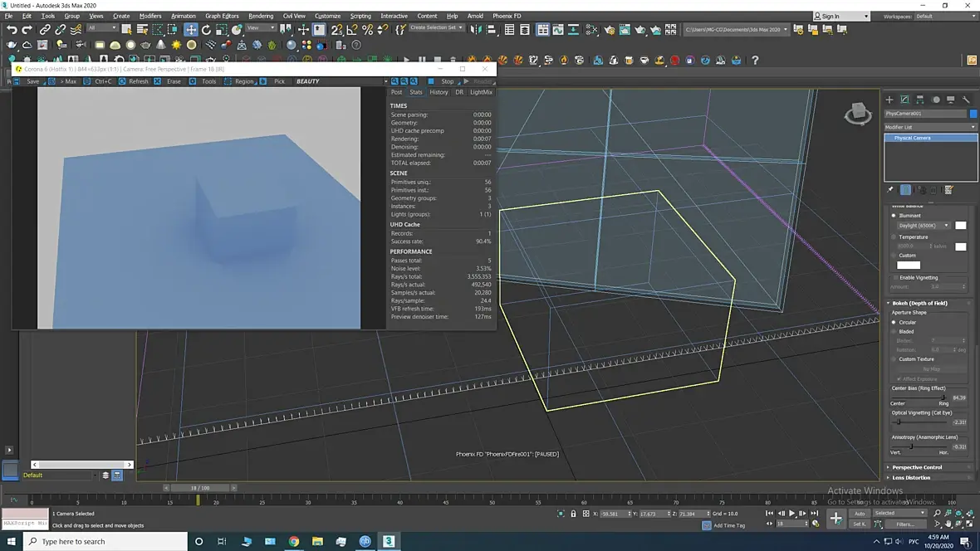Image resolution: width=980 pixels, height=551 pixels.
Task: Choose Temperature white balance radio button
Action: (894, 237)
